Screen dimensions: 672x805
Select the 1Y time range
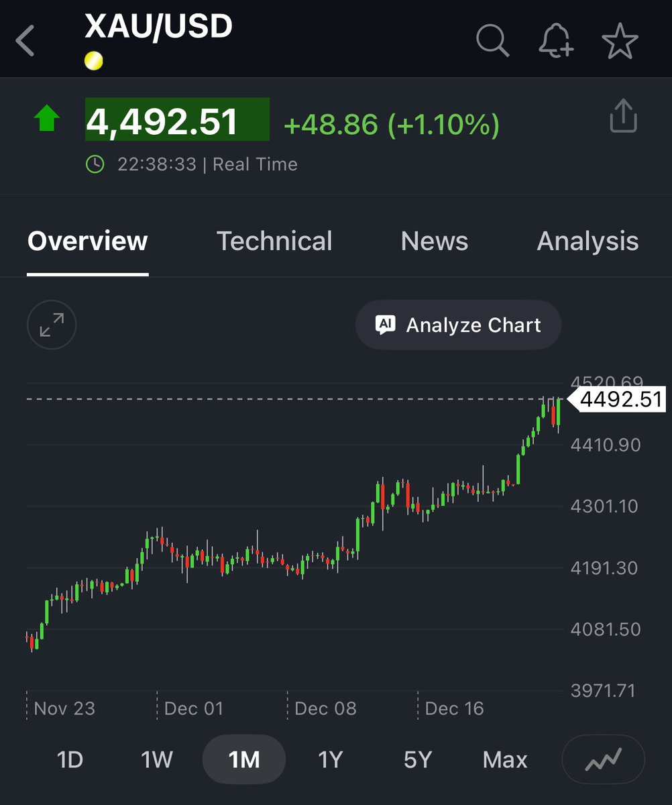coord(330,760)
